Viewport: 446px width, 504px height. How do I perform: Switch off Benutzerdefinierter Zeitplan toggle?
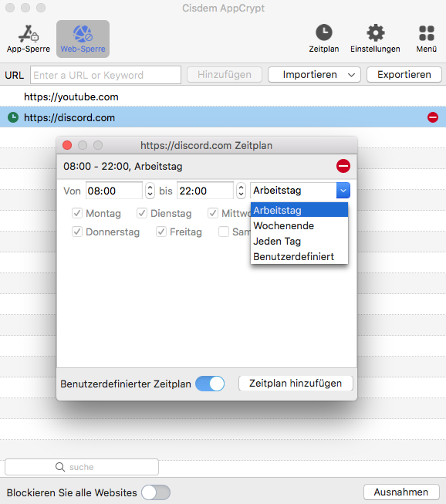click(210, 384)
